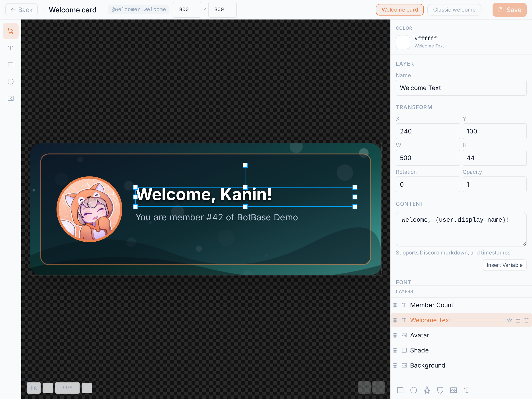Image resolution: width=532 pixels, height=399 pixels.
Task: Select the Text tool in left toolbar
Action: [11, 48]
